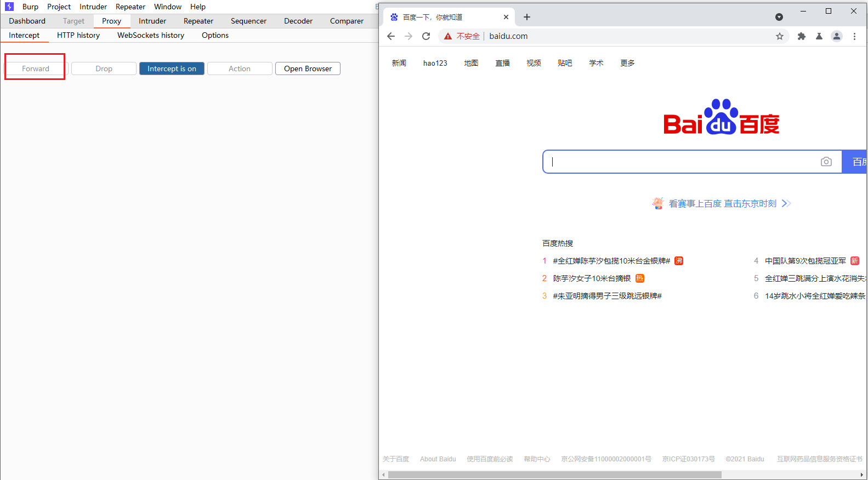The width and height of the screenshot is (868, 480).
Task: Click the flask experiments icon in the browser toolbar
Action: 819,36
